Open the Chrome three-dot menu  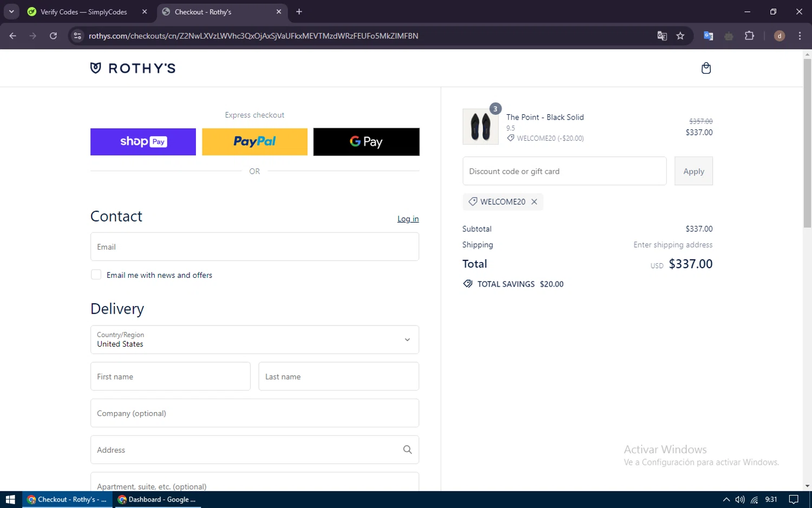click(800, 36)
